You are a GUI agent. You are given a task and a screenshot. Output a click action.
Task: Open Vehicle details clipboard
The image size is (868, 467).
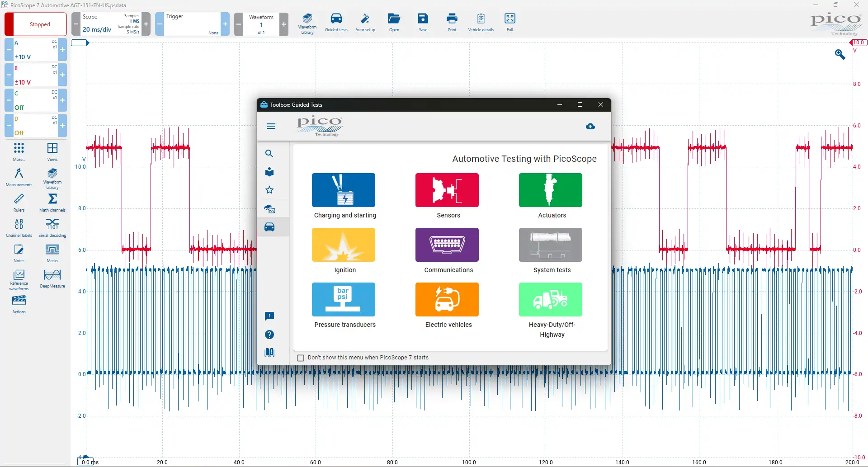pos(481,23)
